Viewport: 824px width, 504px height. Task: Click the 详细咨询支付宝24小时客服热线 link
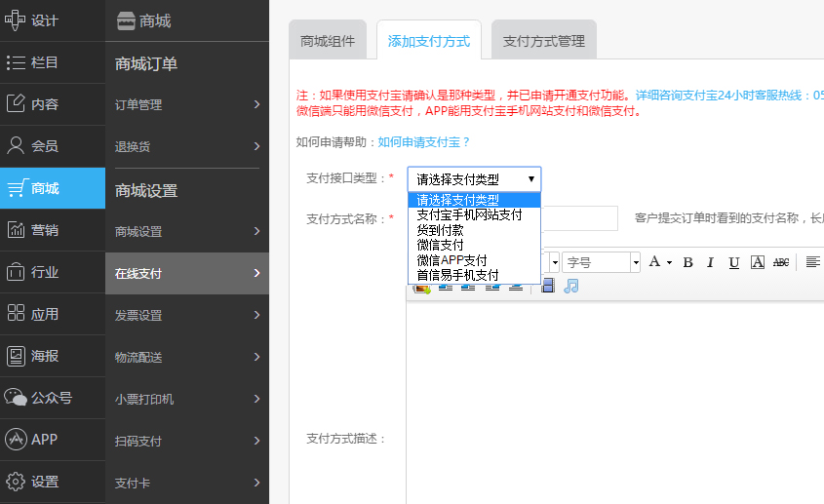pos(729,96)
